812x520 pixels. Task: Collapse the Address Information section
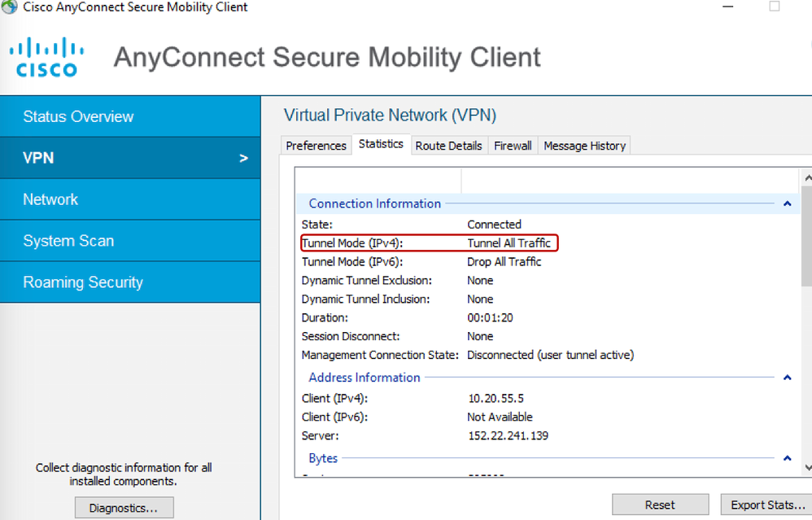(x=787, y=378)
